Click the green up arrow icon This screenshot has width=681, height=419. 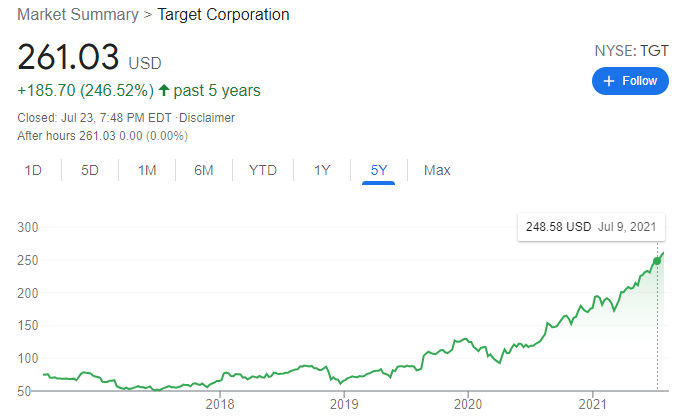tap(164, 91)
